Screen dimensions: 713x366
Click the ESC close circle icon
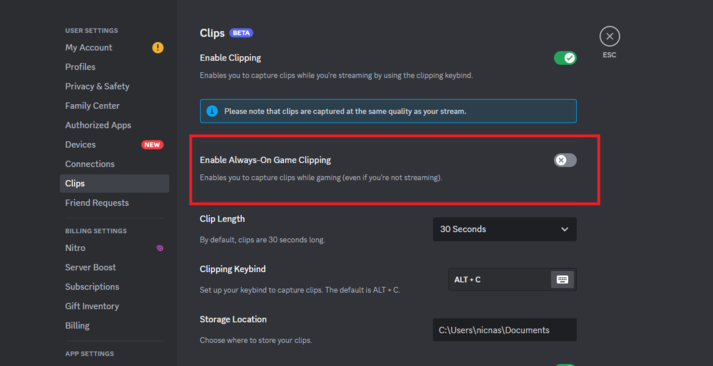pyautogui.click(x=609, y=36)
